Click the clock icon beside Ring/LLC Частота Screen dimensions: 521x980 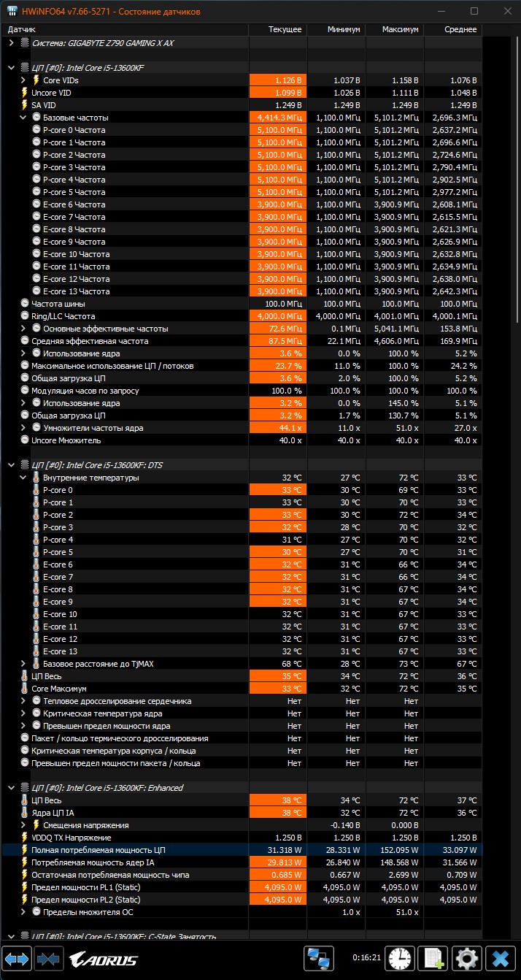25,316
